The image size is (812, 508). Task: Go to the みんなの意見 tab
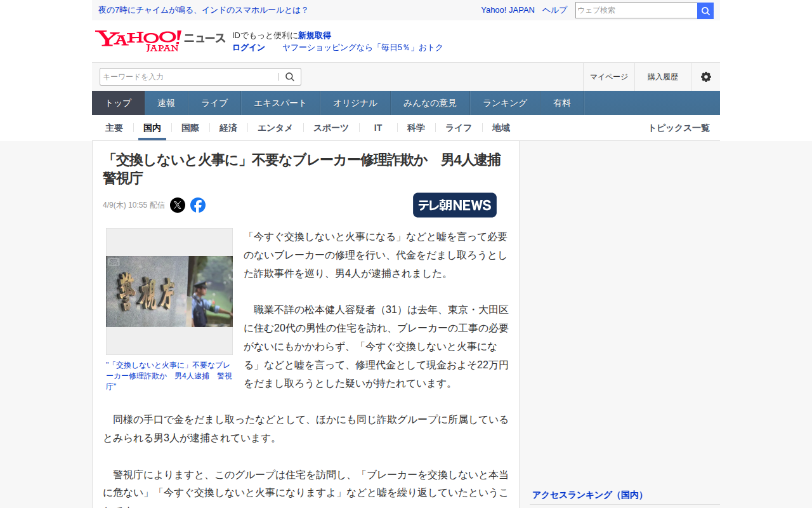430,103
